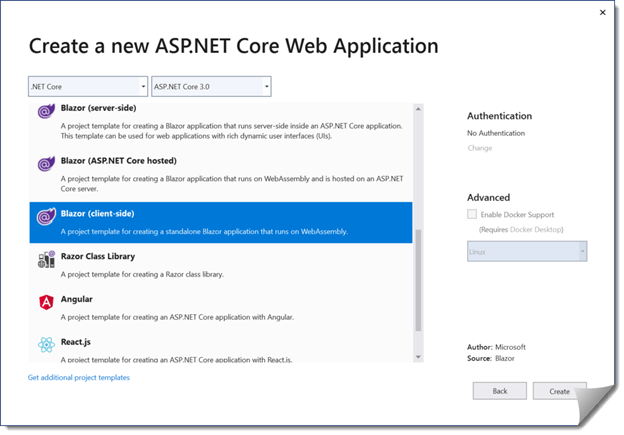The width and height of the screenshot is (624, 435).
Task: Click the template list scroll-down arrow
Action: coord(418,357)
